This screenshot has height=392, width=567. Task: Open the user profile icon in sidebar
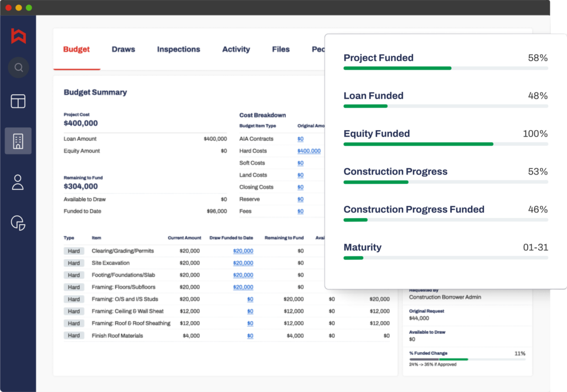[x=18, y=182]
